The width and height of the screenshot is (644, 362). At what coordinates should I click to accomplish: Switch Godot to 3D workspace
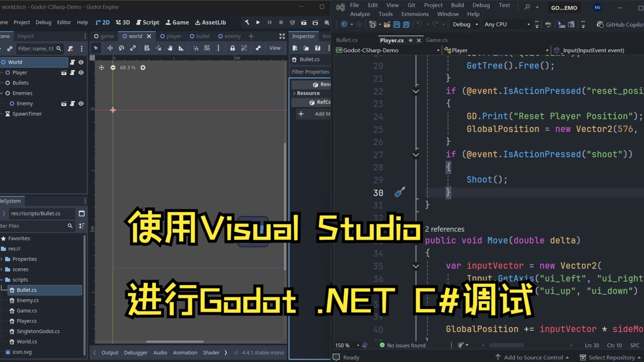[x=123, y=22]
